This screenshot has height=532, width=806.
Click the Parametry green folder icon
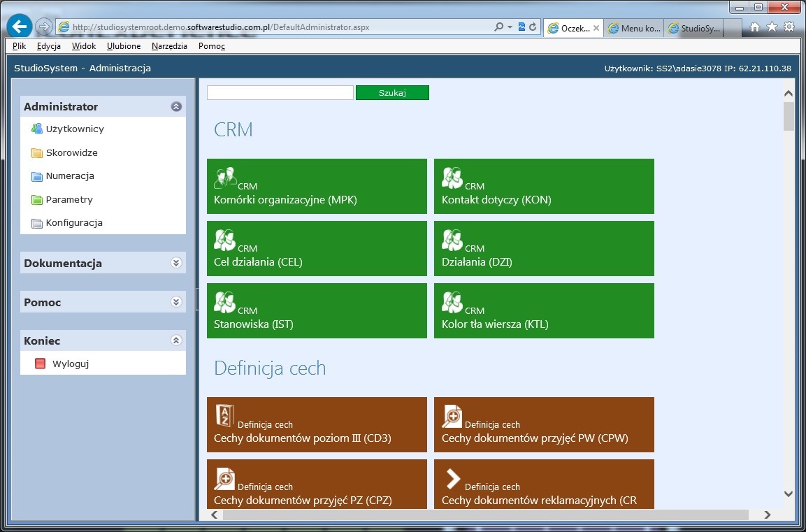coord(37,200)
